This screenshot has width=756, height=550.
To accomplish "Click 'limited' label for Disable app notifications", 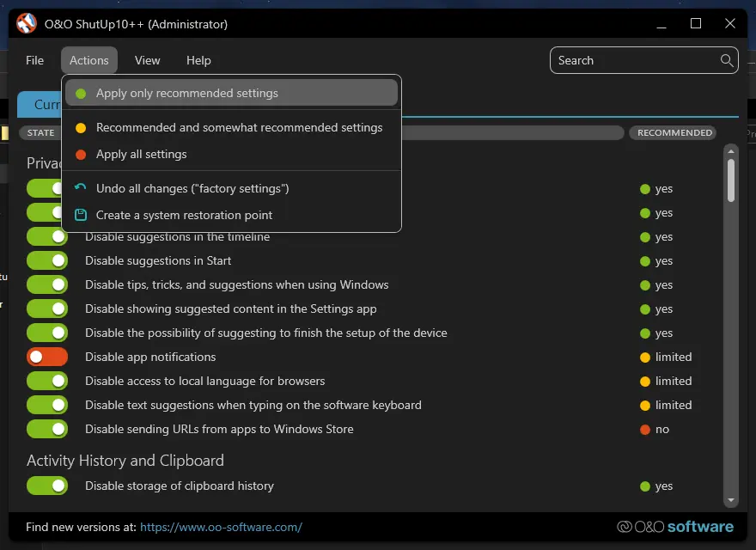I will [674, 357].
